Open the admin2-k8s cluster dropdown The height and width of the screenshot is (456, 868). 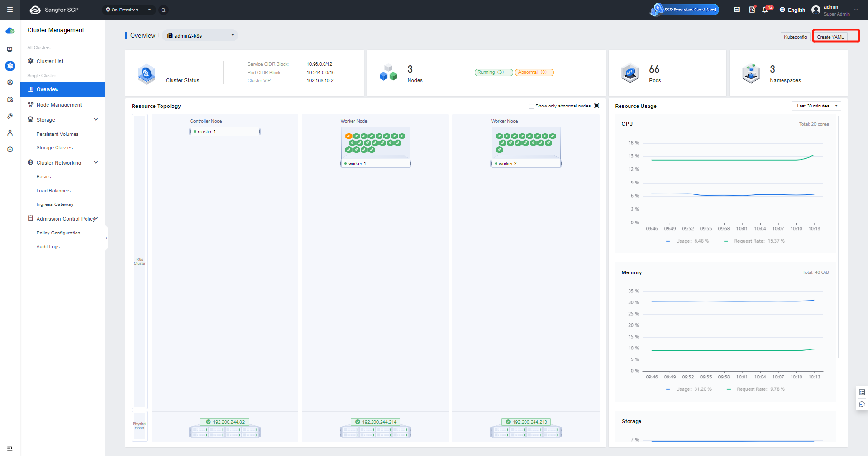tap(200, 36)
